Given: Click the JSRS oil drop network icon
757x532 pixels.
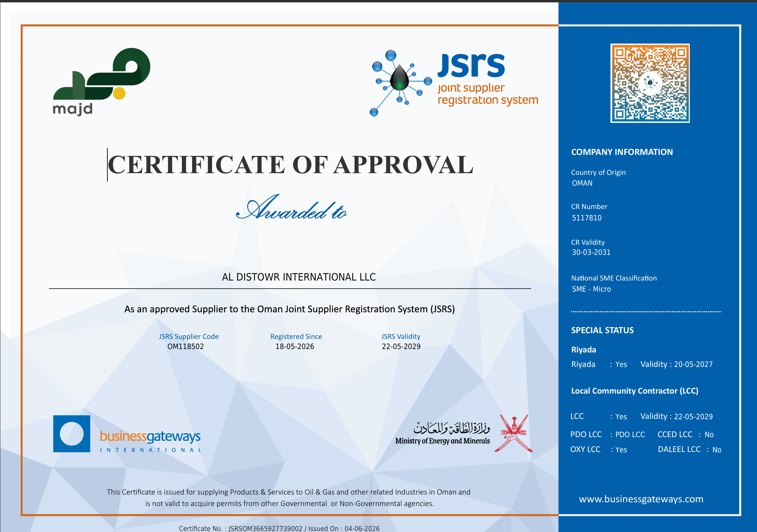Looking at the screenshot, I should coord(401,83).
